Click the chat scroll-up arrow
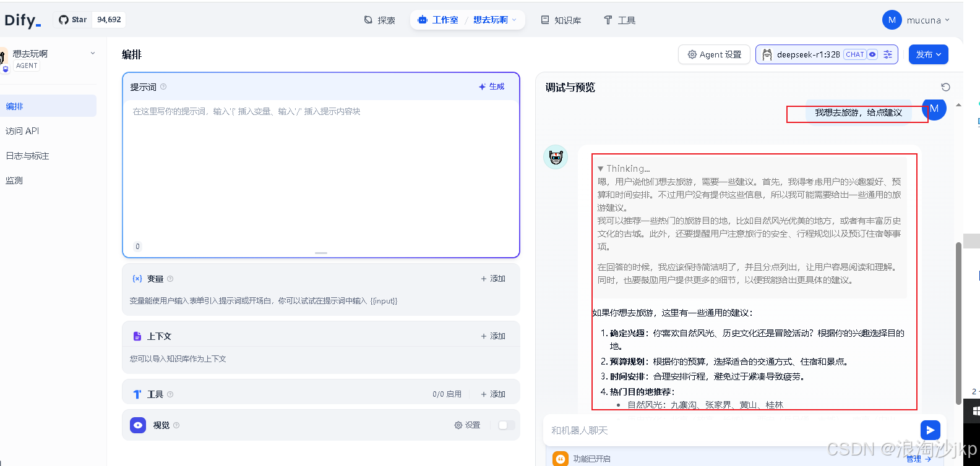This screenshot has height=466, width=980. click(x=958, y=105)
